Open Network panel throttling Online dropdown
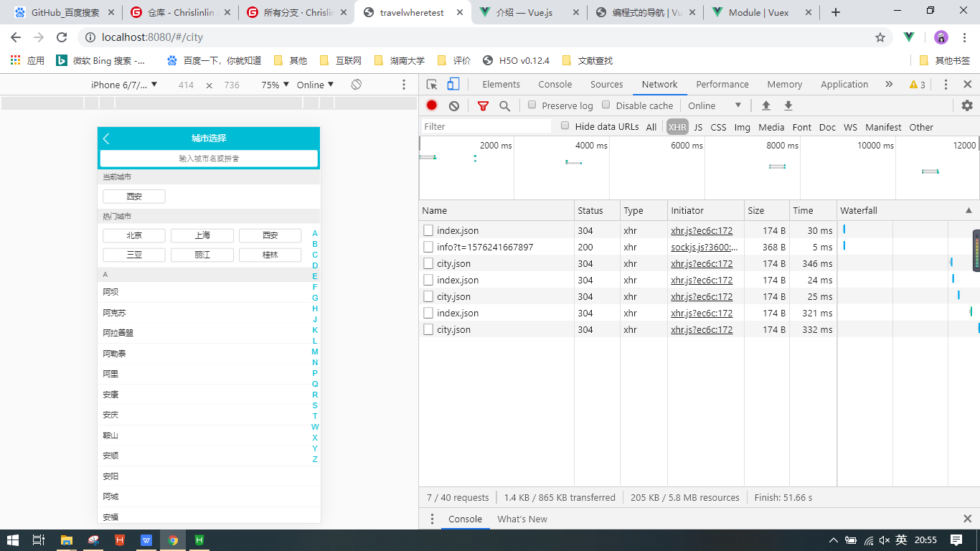The width and height of the screenshot is (980, 551). pos(715,105)
